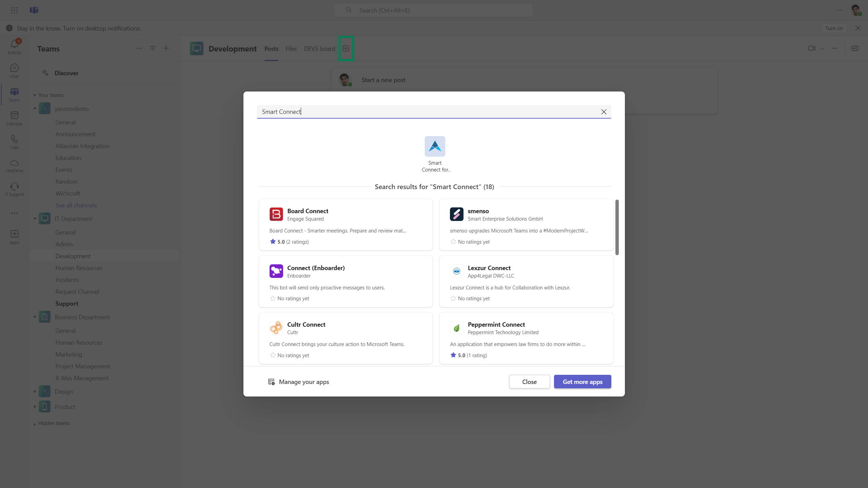Click Start a new post
868x488 pixels.
(x=383, y=80)
